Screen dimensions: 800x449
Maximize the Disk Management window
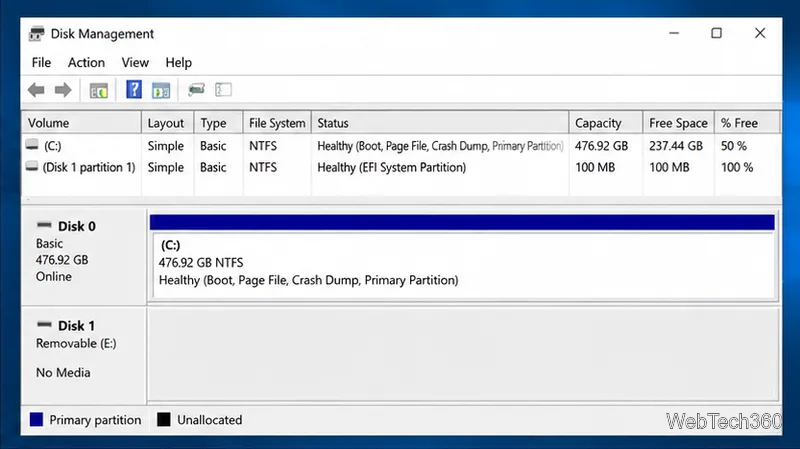pyautogui.click(x=716, y=33)
